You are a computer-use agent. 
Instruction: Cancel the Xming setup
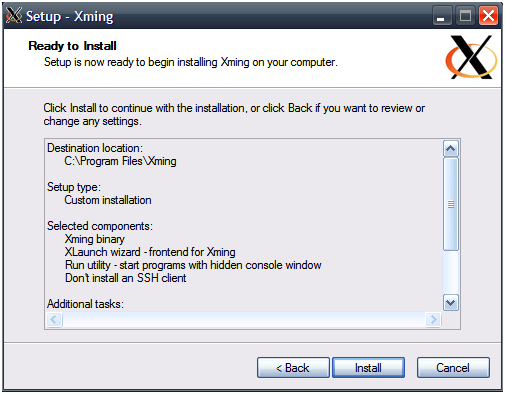click(x=453, y=368)
